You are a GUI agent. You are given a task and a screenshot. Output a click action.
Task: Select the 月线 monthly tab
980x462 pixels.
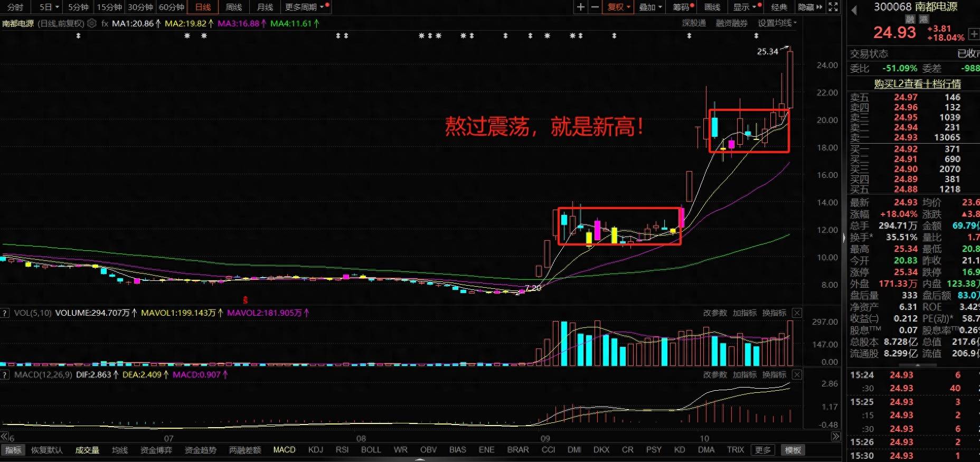pos(265,7)
